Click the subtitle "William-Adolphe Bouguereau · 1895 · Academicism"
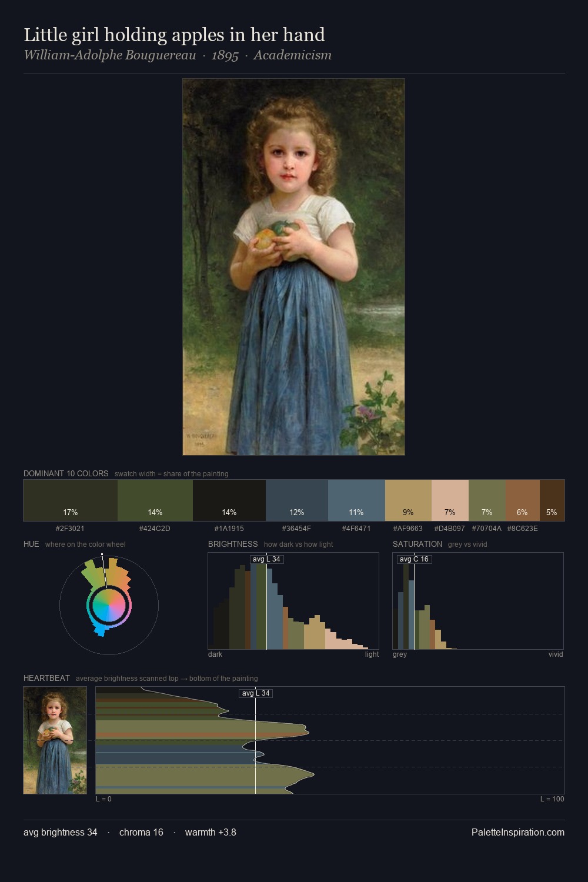This screenshot has width=588, height=882. coord(178,55)
